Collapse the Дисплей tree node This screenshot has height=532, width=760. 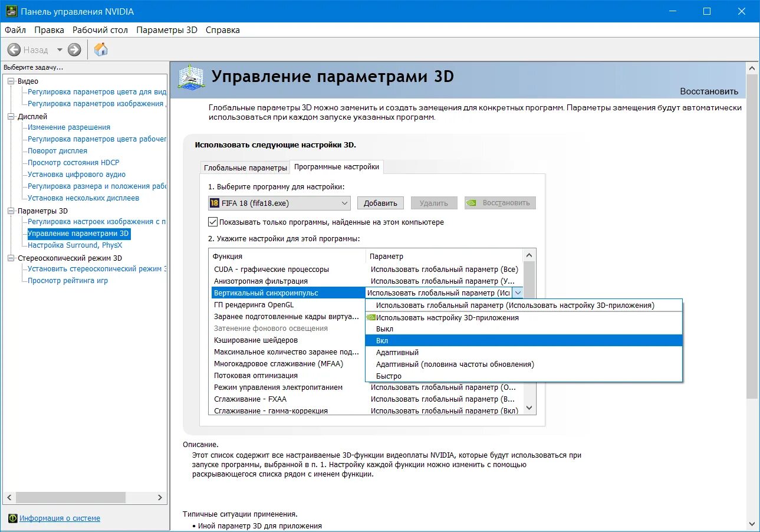coord(11,117)
